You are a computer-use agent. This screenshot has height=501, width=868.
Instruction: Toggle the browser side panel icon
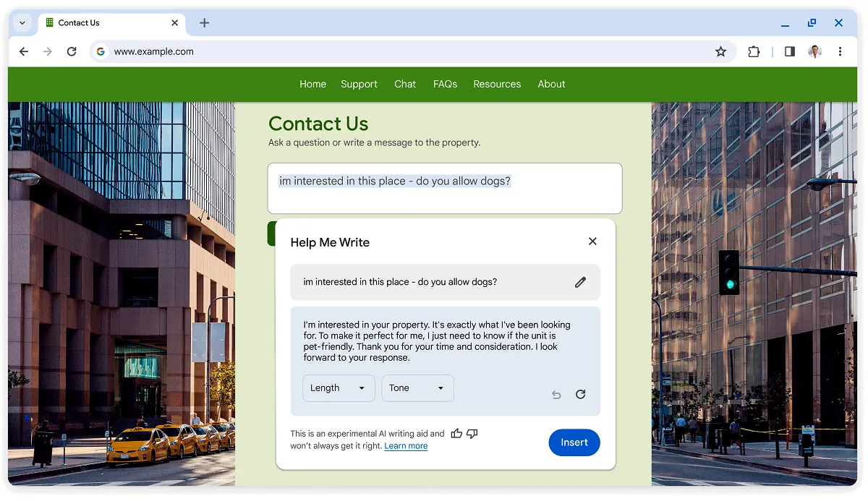tap(790, 51)
